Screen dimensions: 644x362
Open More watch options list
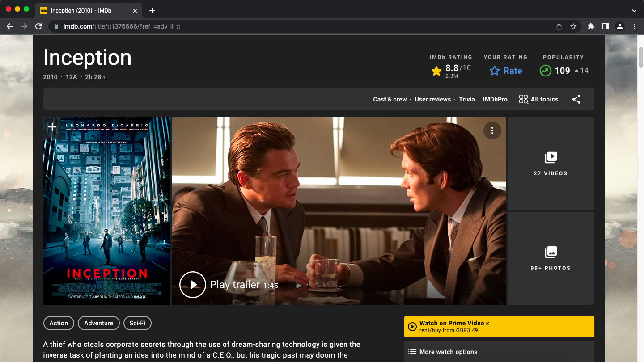499,352
